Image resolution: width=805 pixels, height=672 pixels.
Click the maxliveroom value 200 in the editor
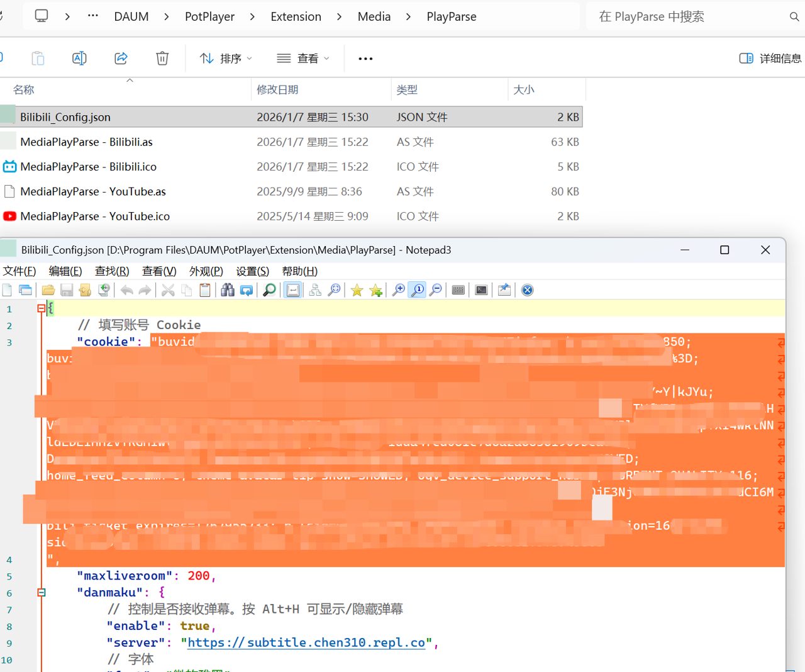199,576
